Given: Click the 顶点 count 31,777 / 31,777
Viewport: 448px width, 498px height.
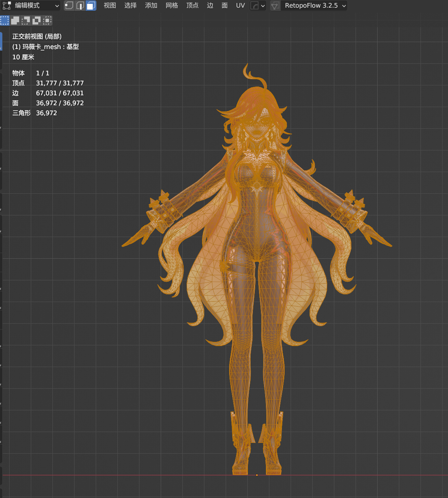Looking at the screenshot, I should pos(60,83).
